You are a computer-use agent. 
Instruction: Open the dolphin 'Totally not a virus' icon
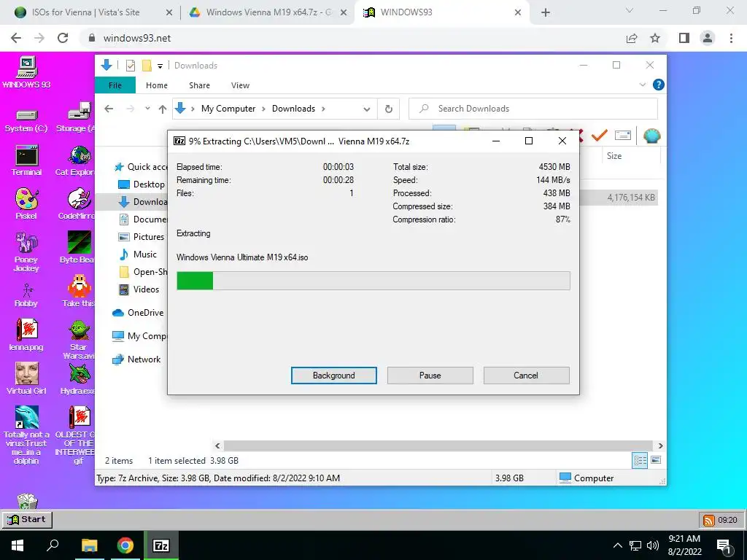(x=26, y=435)
